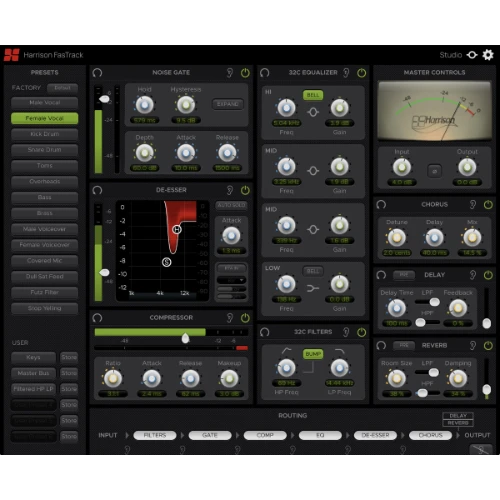The height and width of the screenshot is (500, 500).
Task: Reset the Delay section icon
Action: pos(381,275)
